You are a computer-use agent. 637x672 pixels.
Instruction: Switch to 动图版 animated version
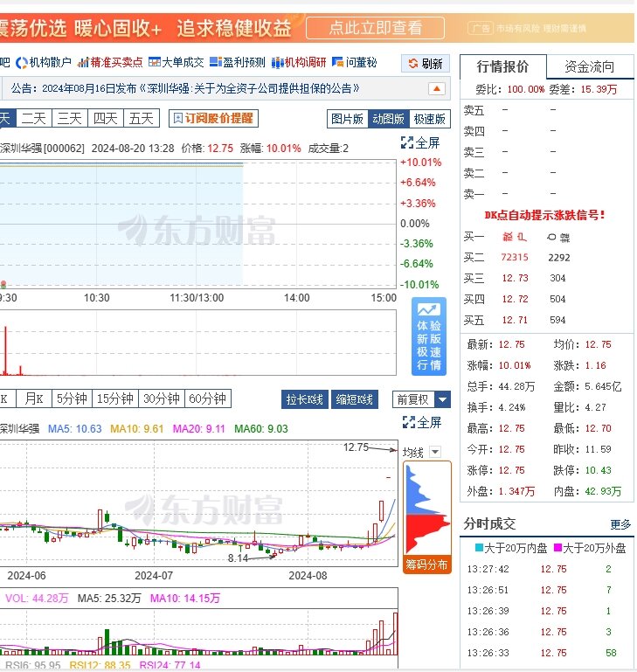(x=388, y=119)
